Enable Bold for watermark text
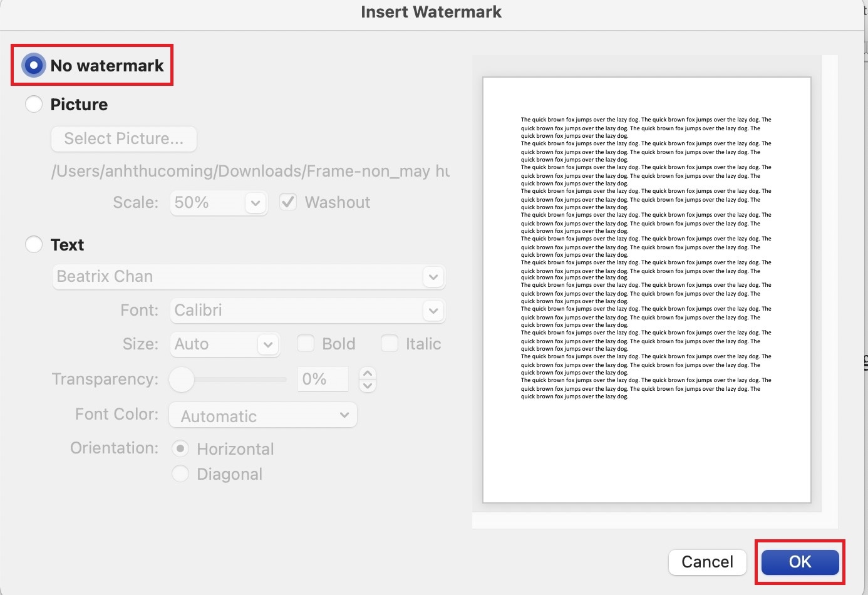The image size is (868, 595). 305,343
